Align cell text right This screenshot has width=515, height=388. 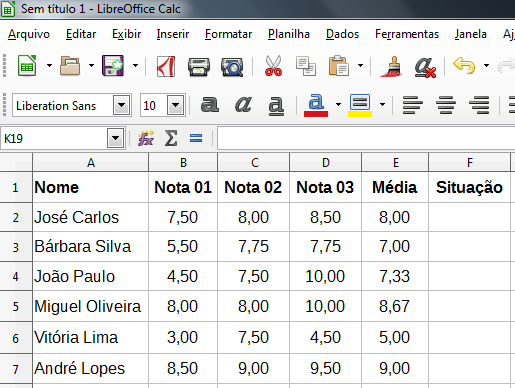pos(479,105)
